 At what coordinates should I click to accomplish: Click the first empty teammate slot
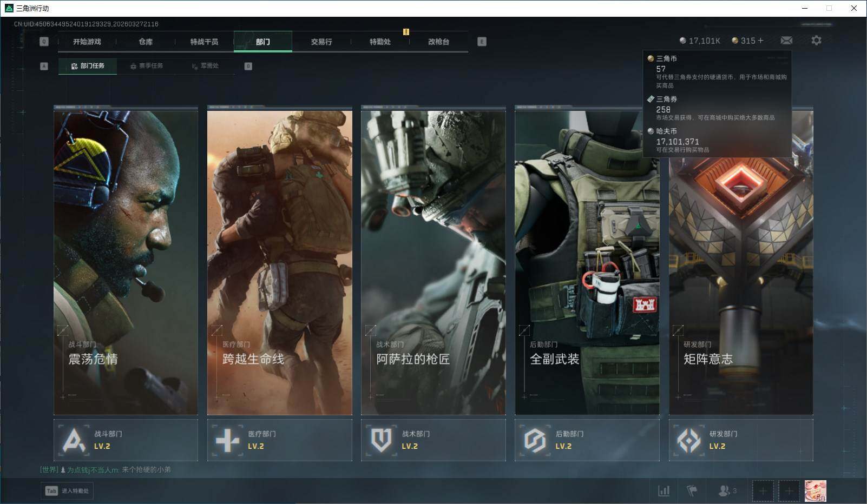click(763, 491)
